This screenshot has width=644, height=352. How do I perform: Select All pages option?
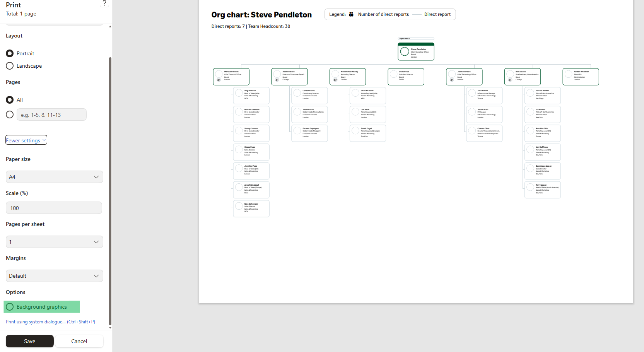point(10,100)
